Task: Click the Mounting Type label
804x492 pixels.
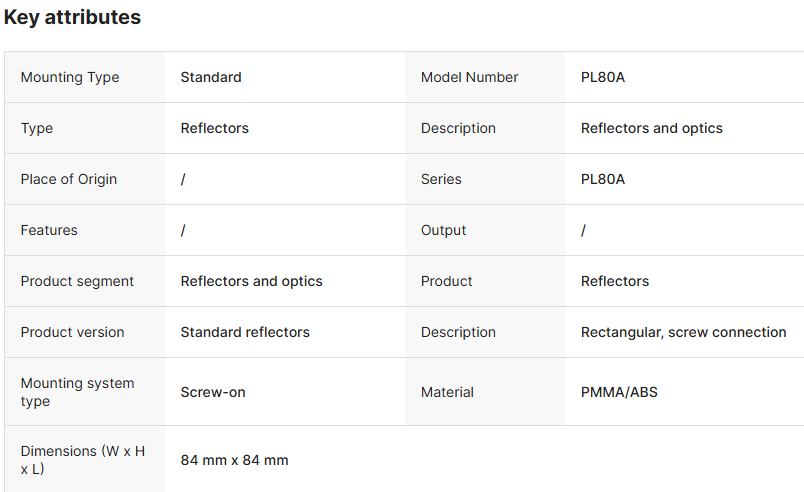Action: pos(70,77)
